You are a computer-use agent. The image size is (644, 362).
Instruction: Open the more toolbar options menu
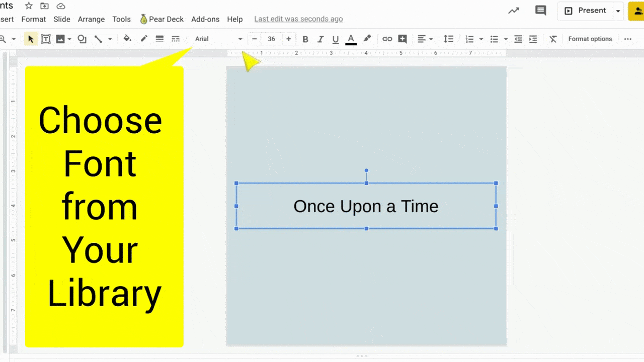point(627,39)
